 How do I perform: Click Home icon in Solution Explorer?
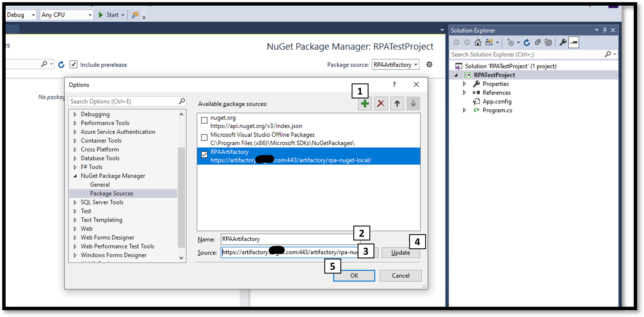[x=478, y=43]
